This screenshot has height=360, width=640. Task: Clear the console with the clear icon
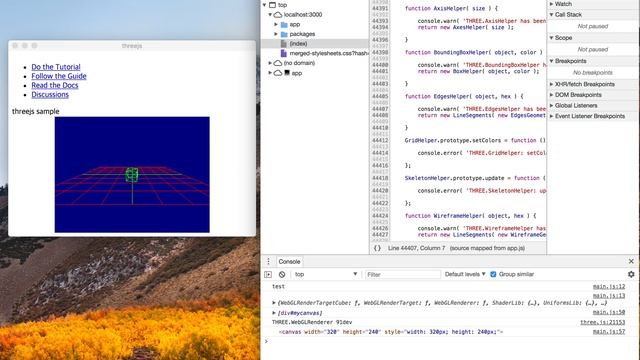[282, 275]
